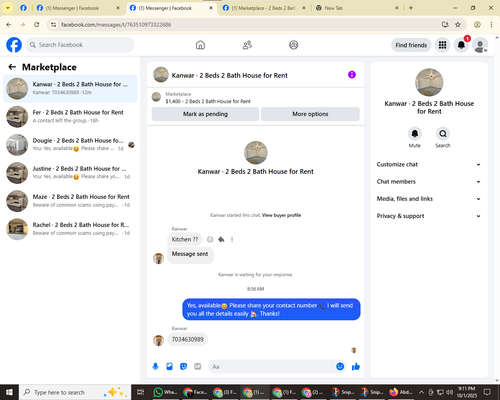Open Windows Start menu
The height and width of the screenshot is (400, 500).
(x=9, y=392)
